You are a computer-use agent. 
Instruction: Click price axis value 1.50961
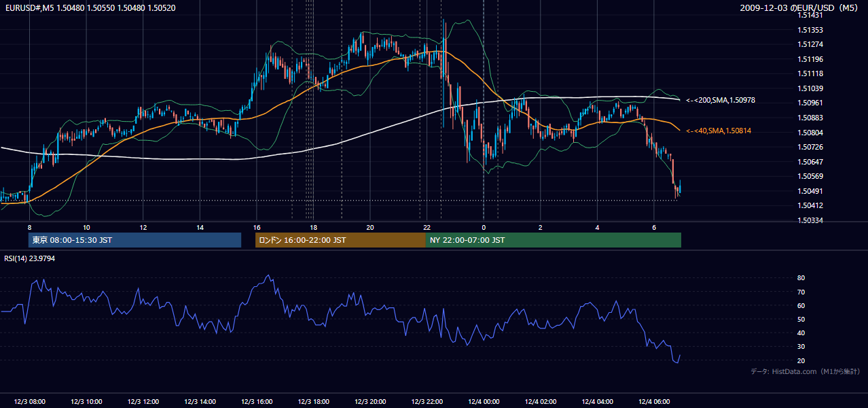click(810, 103)
